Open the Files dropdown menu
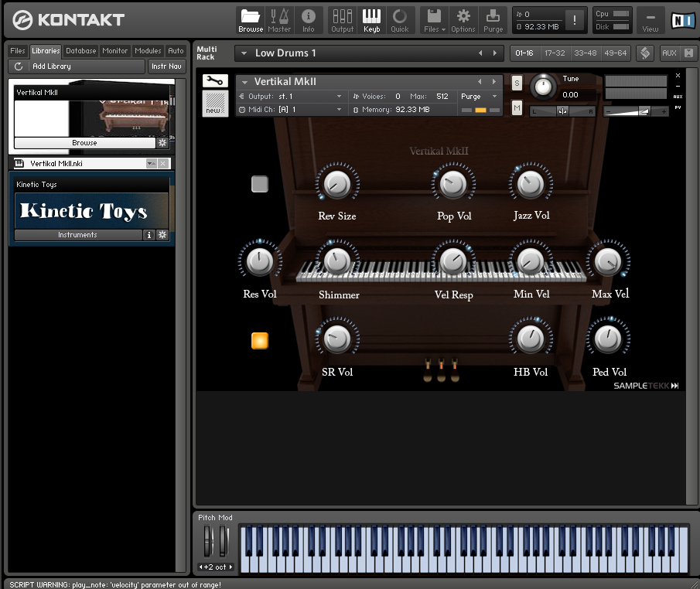 [x=435, y=21]
